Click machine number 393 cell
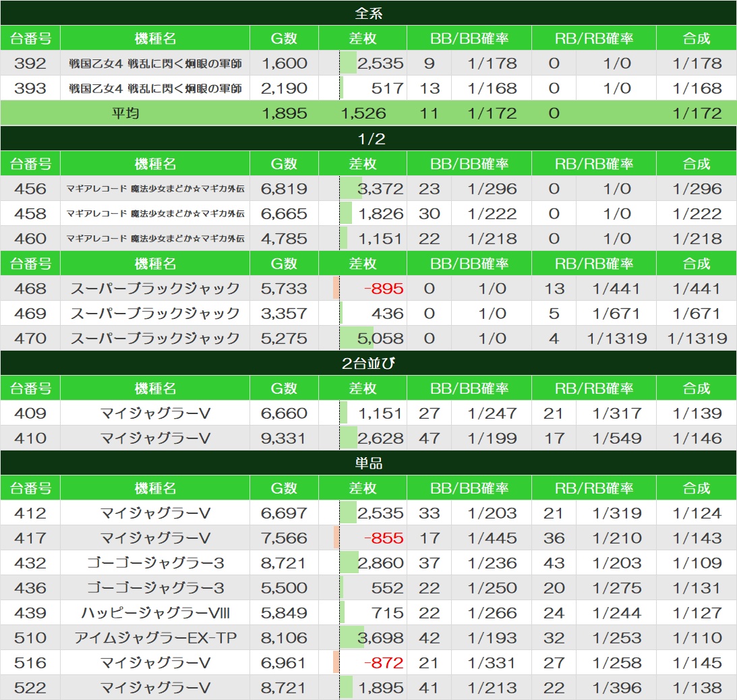 click(x=30, y=88)
